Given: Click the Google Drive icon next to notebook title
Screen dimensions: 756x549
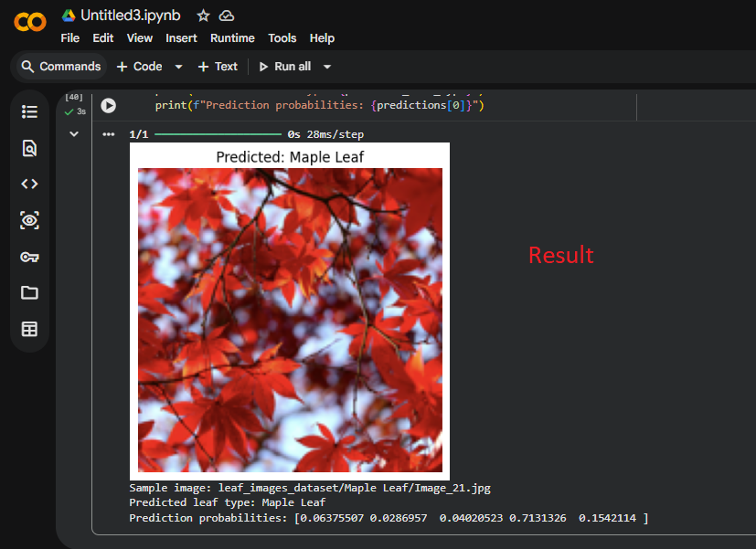Looking at the screenshot, I should pos(68,15).
